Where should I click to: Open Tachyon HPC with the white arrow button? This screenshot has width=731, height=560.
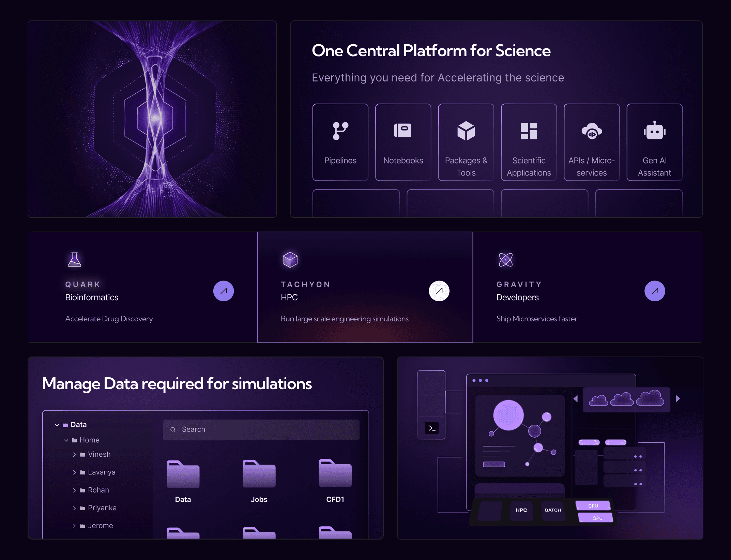click(x=439, y=291)
